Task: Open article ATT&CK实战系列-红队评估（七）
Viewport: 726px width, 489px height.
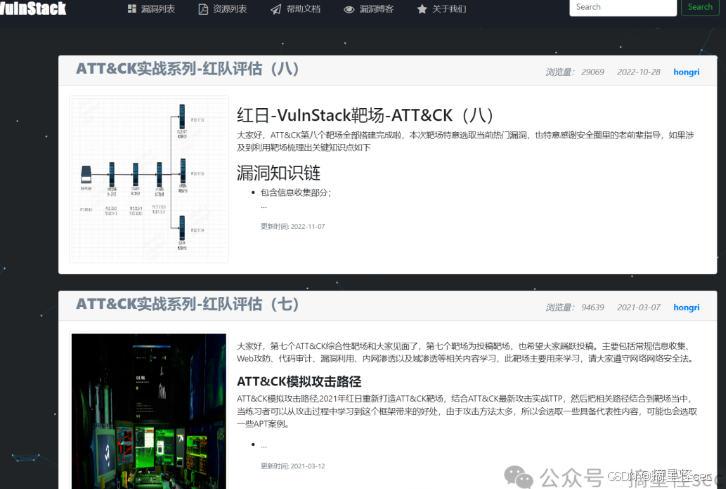Action: (x=187, y=304)
